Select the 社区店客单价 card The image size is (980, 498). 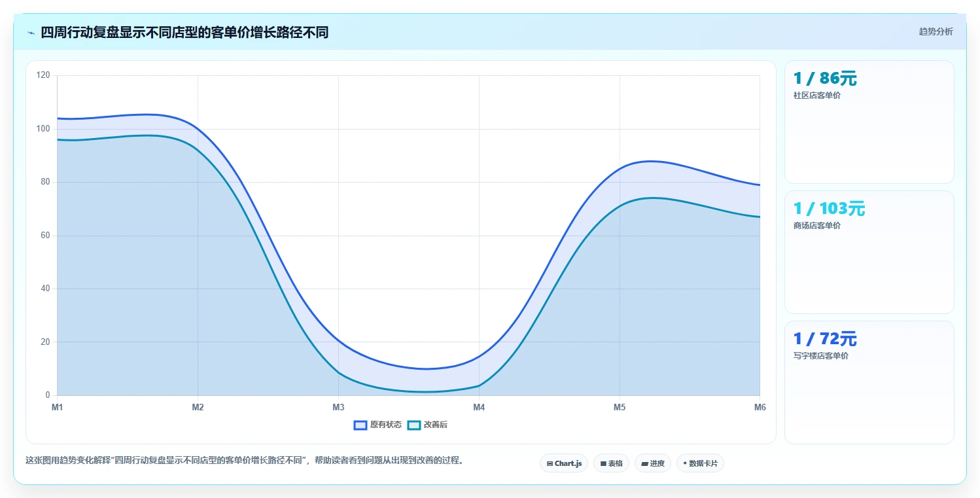(x=869, y=122)
